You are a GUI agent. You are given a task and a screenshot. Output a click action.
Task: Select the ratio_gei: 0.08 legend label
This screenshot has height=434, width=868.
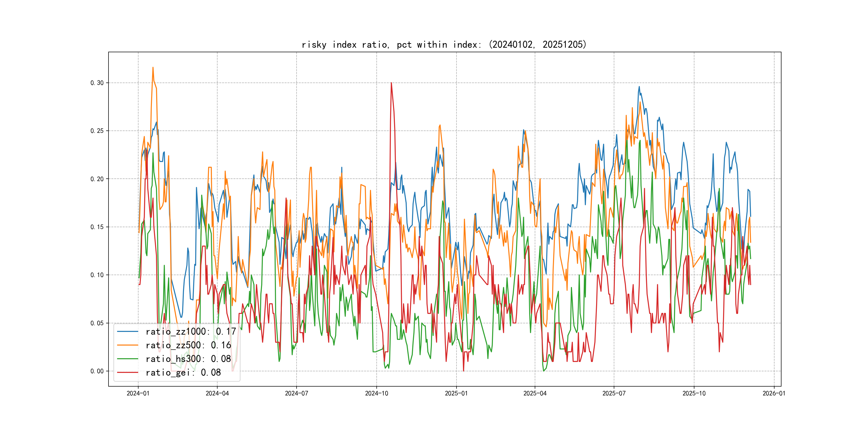click(x=183, y=372)
